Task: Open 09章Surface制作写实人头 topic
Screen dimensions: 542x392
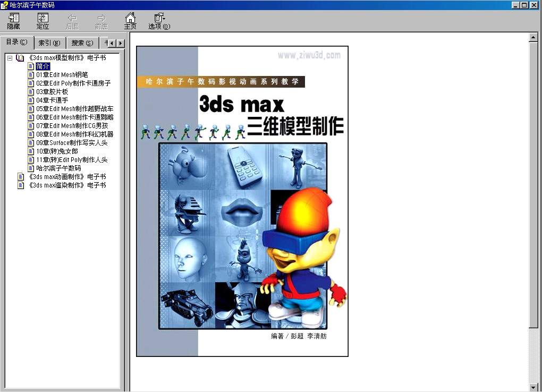Action: 72,143
